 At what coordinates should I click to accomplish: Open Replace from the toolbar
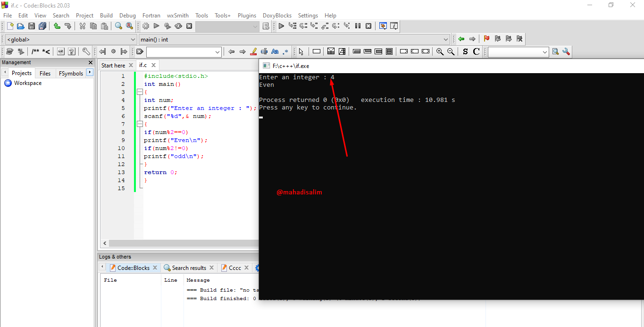click(129, 26)
